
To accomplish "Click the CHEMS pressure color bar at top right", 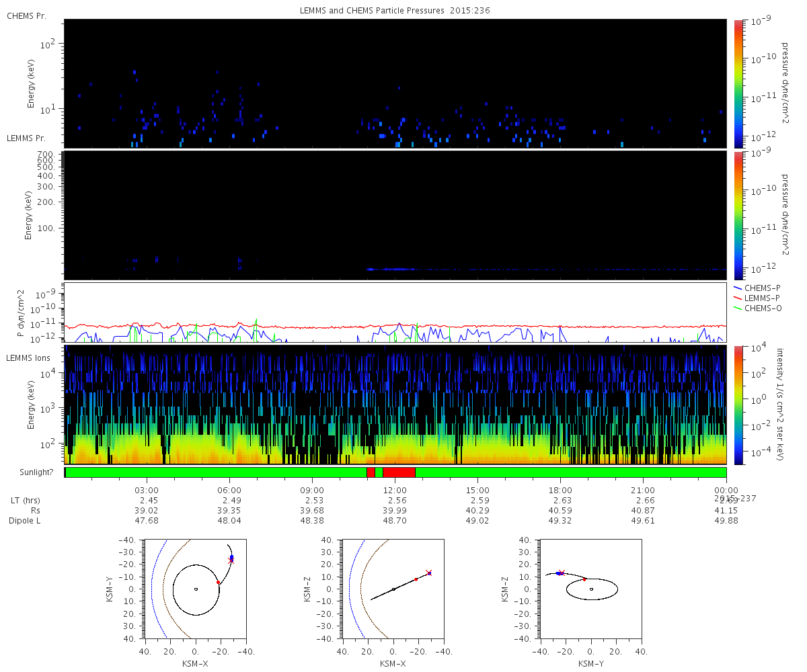I will (x=738, y=83).
